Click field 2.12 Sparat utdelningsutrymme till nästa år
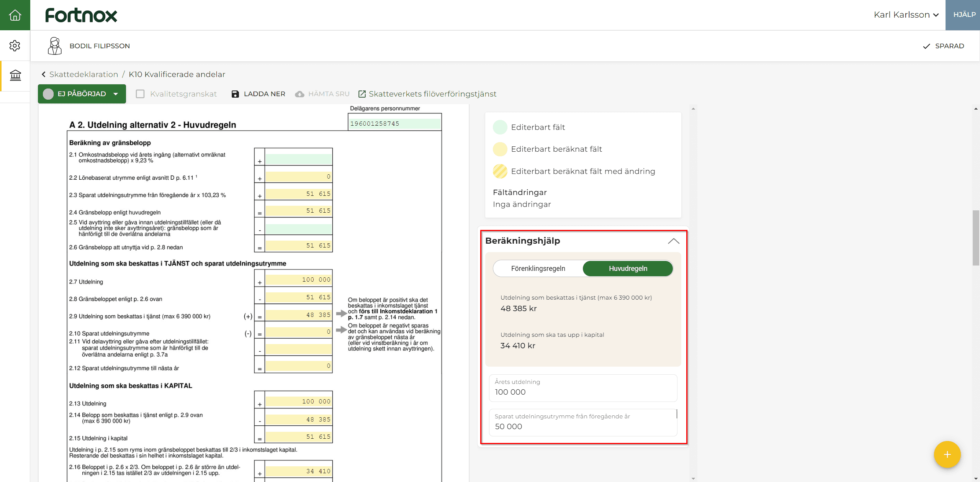 299,366
